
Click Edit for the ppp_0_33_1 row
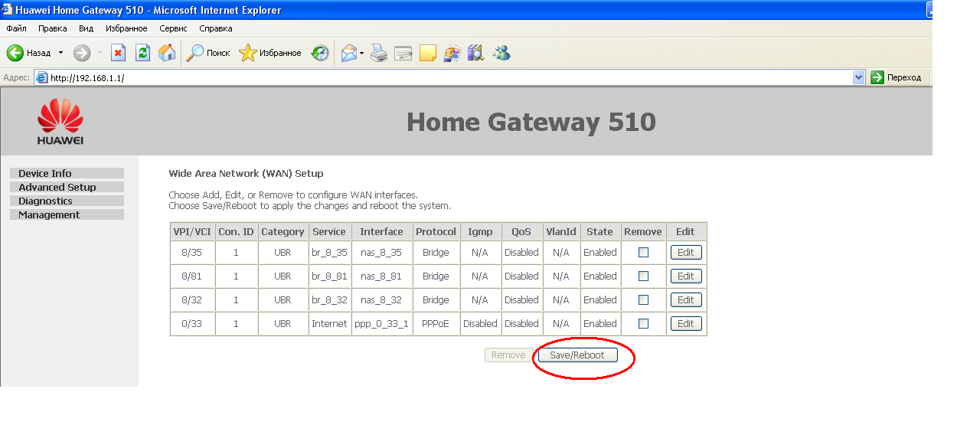686,323
